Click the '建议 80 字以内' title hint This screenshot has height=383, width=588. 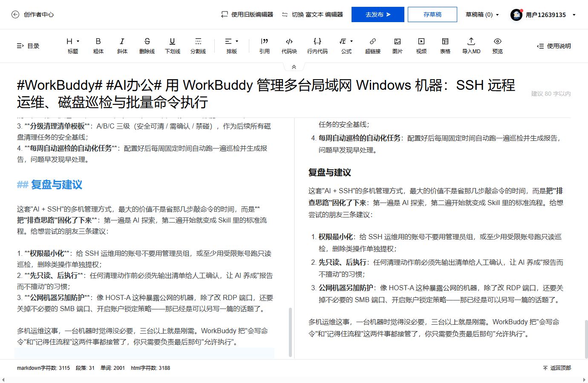[551, 94]
